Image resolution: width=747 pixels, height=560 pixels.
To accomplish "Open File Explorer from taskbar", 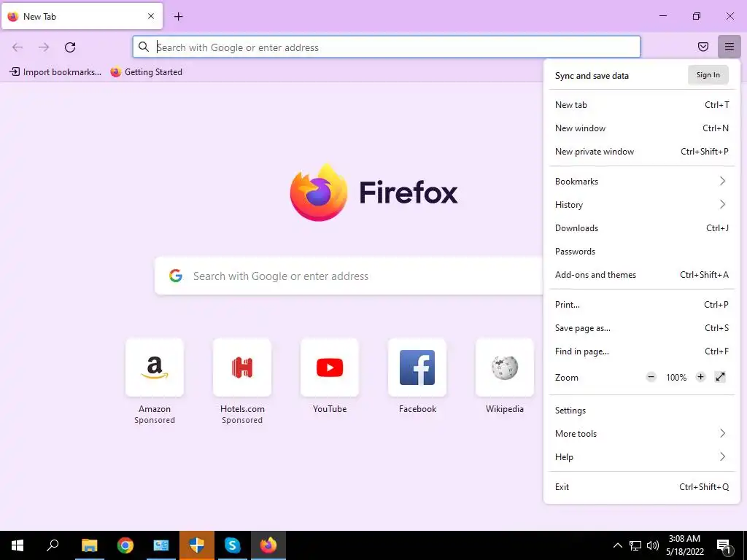I will click(x=89, y=545).
